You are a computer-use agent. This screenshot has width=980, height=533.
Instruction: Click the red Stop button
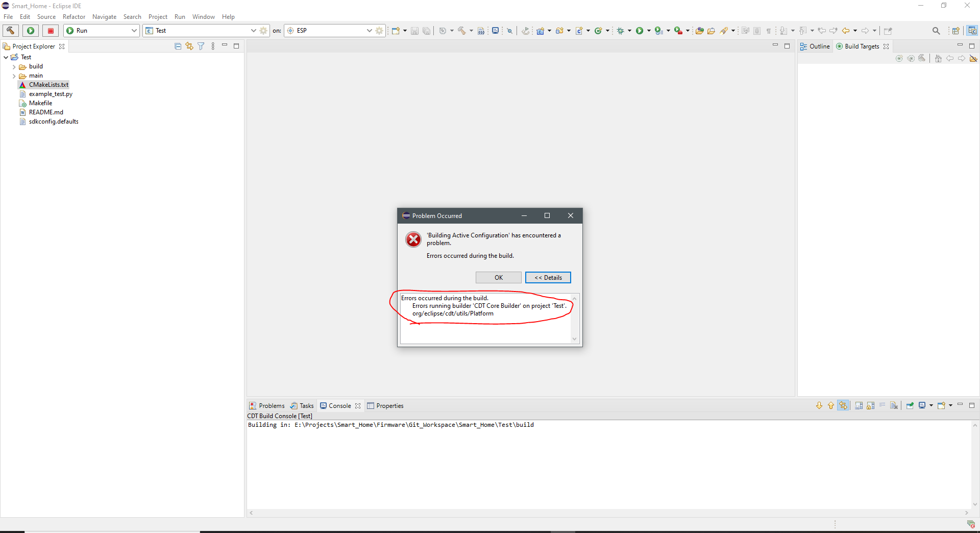[51, 31]
